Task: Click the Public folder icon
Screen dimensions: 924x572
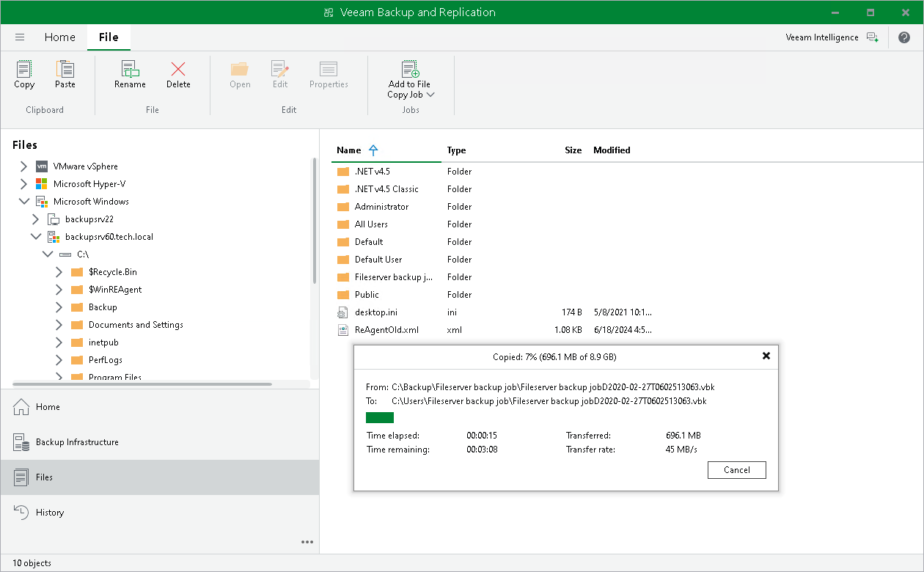Action: [342, 295]
